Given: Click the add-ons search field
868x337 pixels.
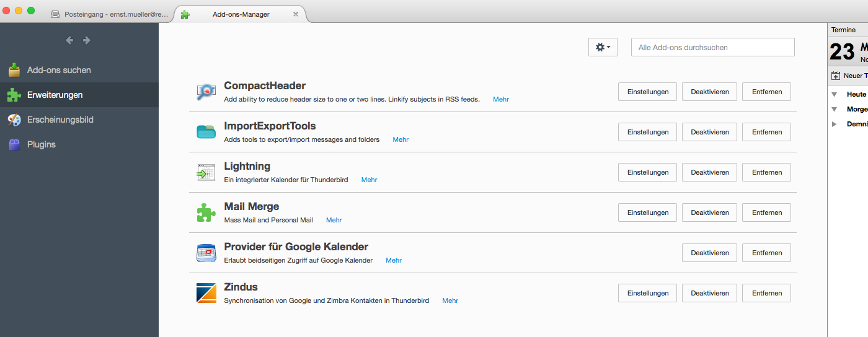Looking at the screenshot, I should pos(713,47).
